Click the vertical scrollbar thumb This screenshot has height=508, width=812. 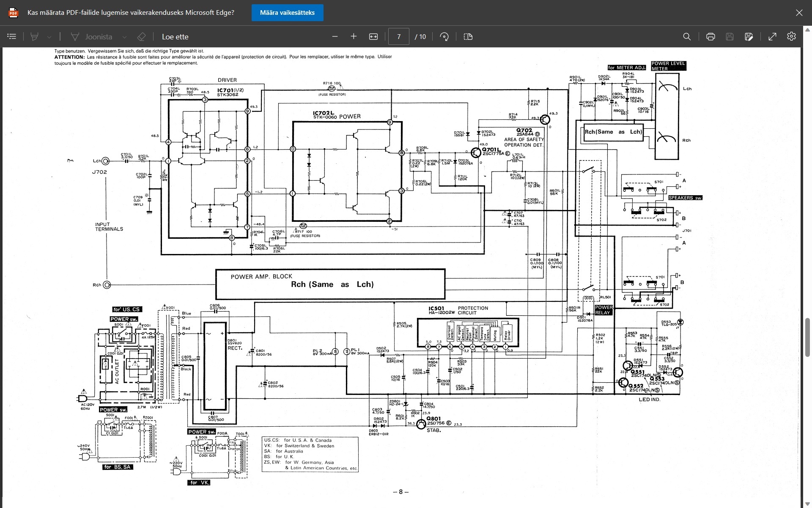(x=807, y=337)
